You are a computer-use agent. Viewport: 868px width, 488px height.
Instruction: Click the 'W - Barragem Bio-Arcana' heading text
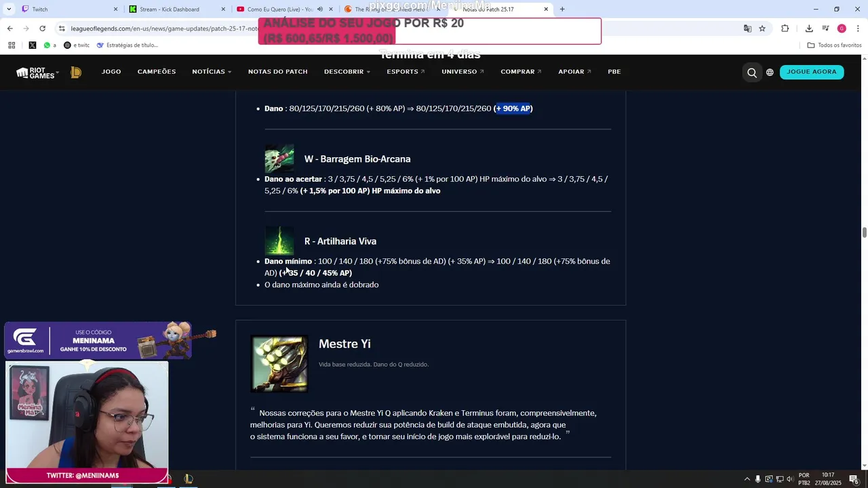(357, 159)
